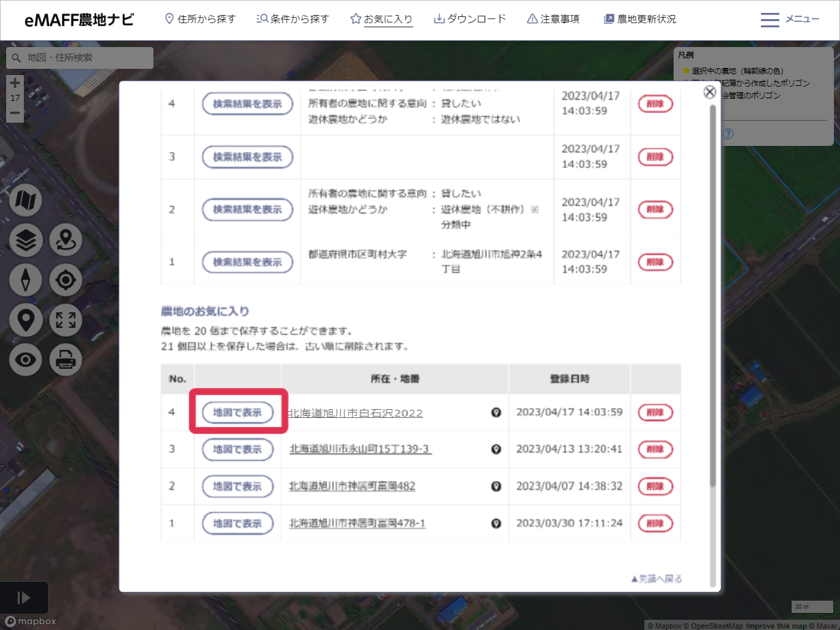Screen dimensions: 840x630
Task: Show 北海道旭川市神居町富岡478-1 on the map
Action: [x=238, y=523]
